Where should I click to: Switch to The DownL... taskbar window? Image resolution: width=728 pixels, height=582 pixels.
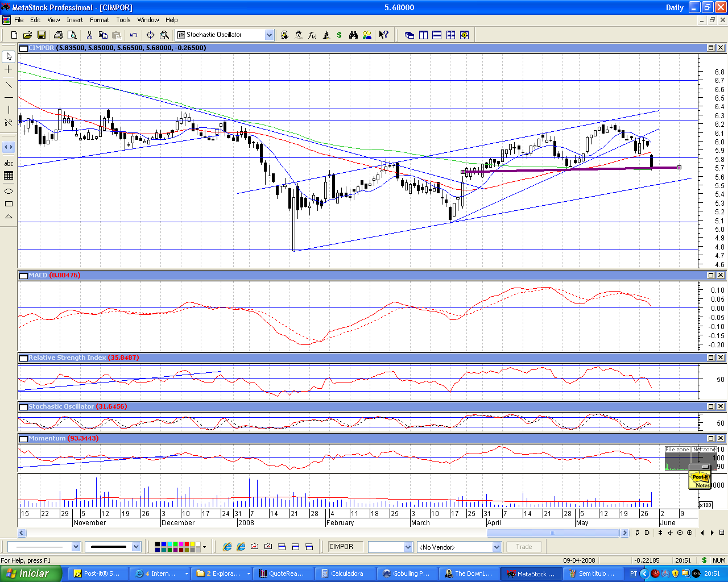pyautogui.click(x=470, y=573)
